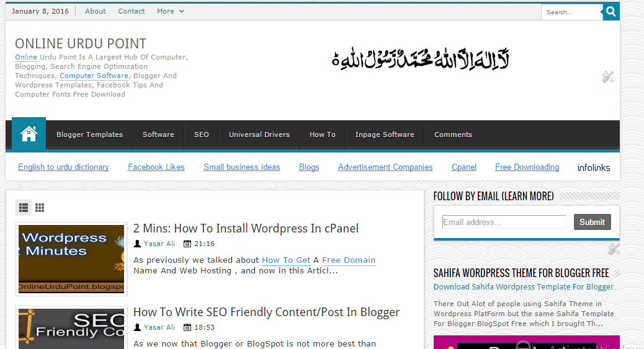
Task: Expand the More dropdown menu
Action: point(170,12)
